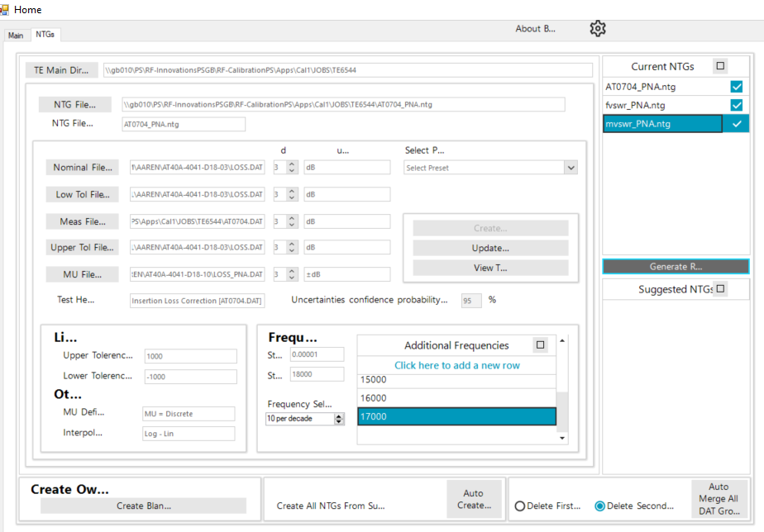The height and width of the screenshot is (532, 764).
Task: Select the Delete First radio button
Action: point(520,506)
